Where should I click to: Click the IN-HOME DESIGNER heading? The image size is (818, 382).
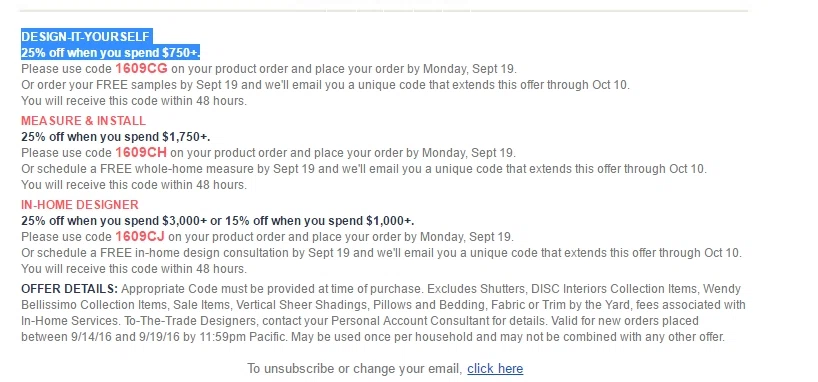coord(80,205)
